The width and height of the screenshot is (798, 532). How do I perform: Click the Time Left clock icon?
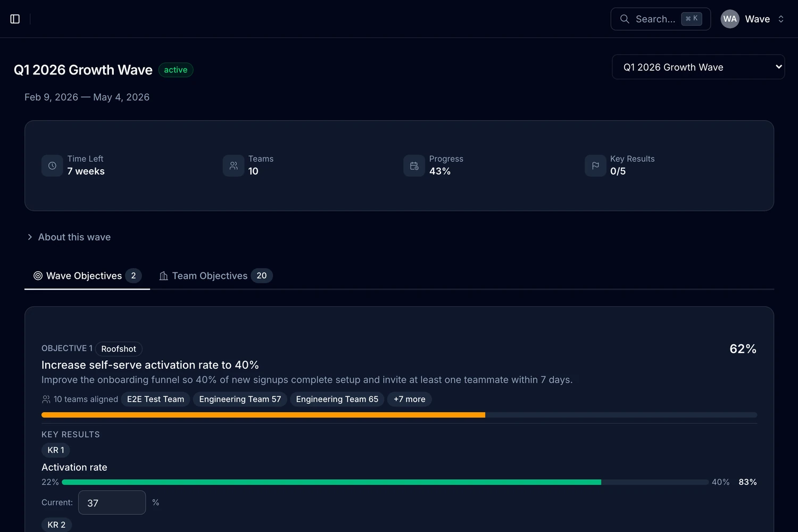[x=52, y=166]
